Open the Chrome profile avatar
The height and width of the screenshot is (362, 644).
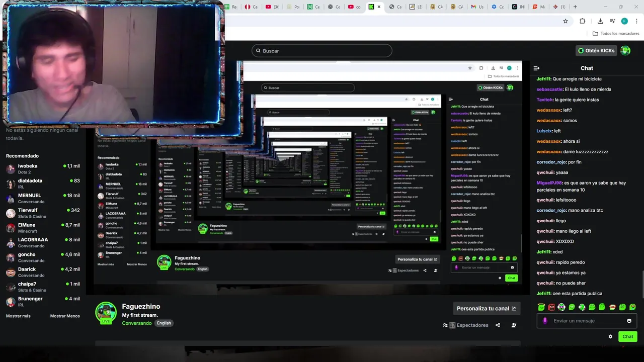point(624,21)
